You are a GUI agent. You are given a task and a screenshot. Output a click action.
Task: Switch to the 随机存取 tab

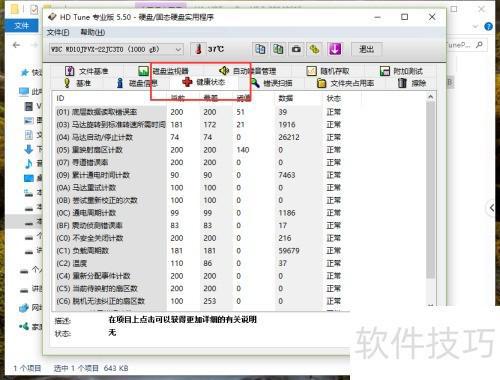pyautogui.click(x=328, y=71)
